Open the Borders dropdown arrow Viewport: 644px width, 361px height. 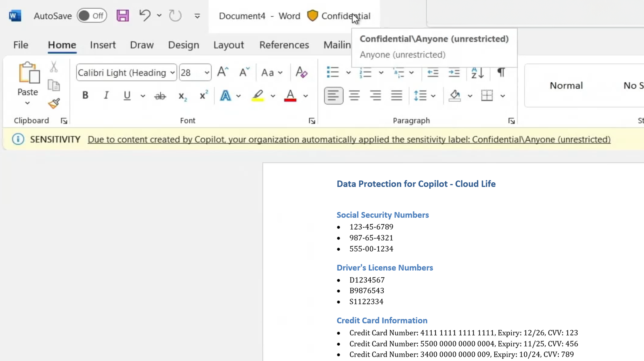coord(503,96)
